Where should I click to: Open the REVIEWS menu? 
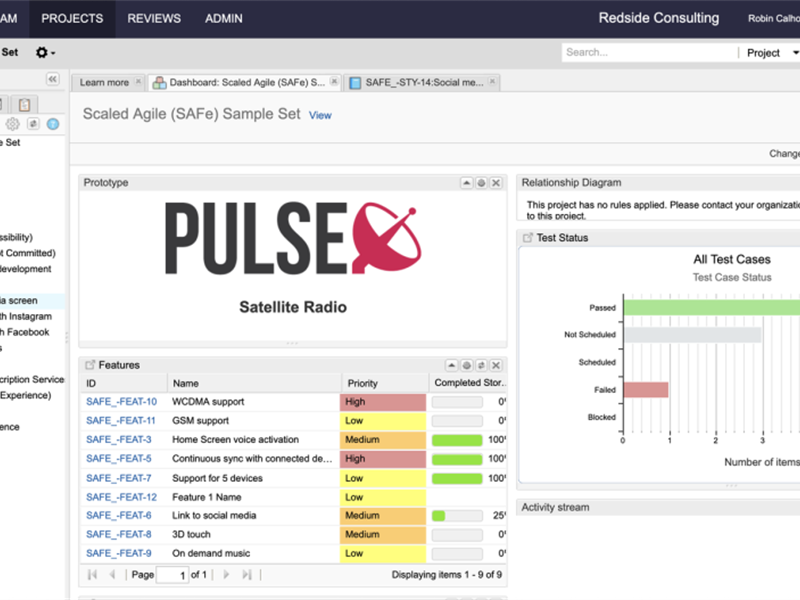click(x=154, y=18)
